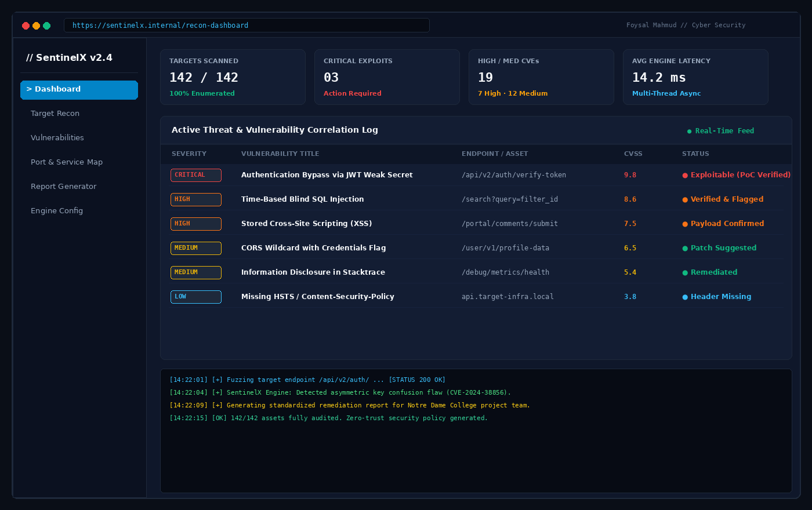
Task: Select CORS Wildcard with Credentials Flag
Action: [314, 248]
